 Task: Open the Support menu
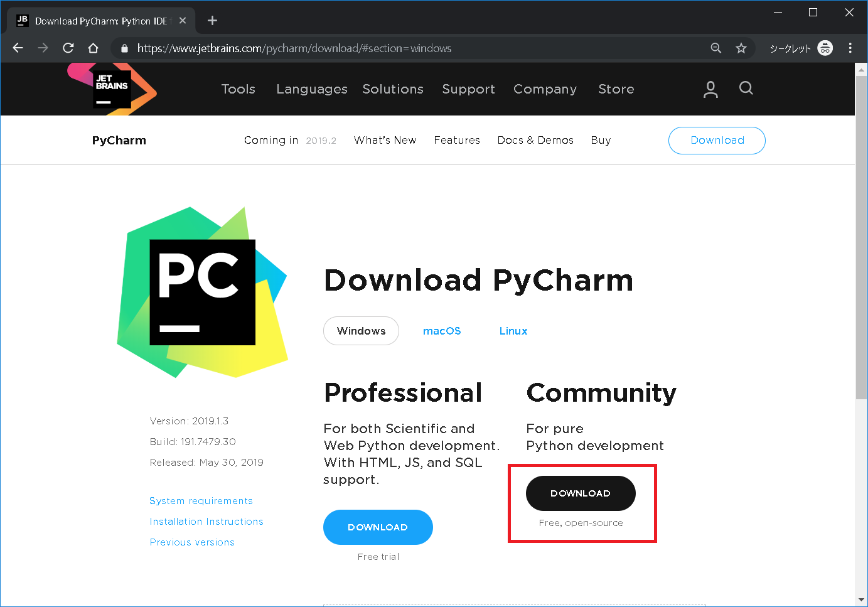coord(468,89)
